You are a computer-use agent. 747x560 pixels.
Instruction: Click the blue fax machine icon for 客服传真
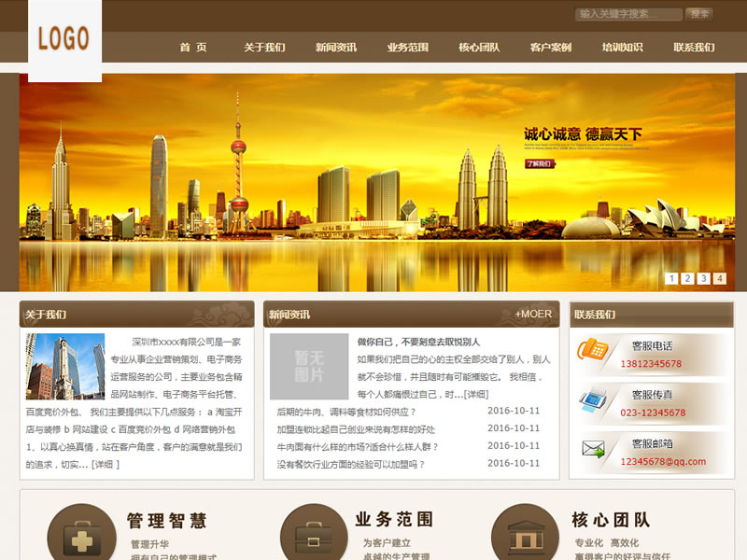[x=593, y=399]
